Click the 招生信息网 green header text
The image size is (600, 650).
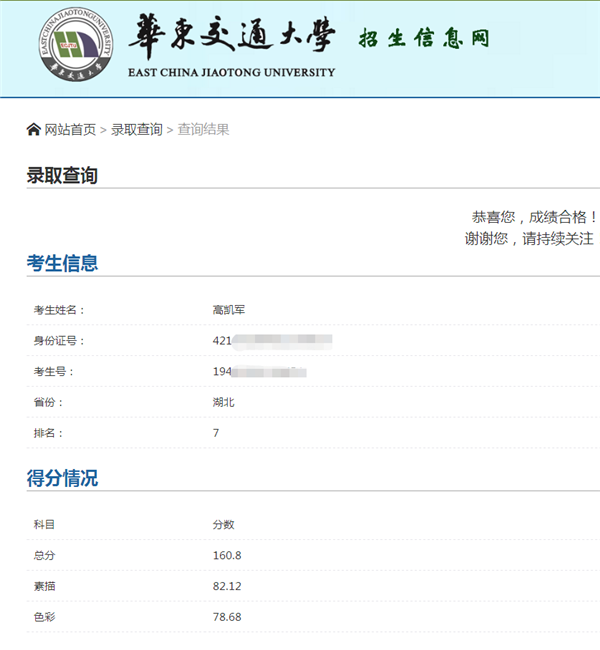point(424,38)
